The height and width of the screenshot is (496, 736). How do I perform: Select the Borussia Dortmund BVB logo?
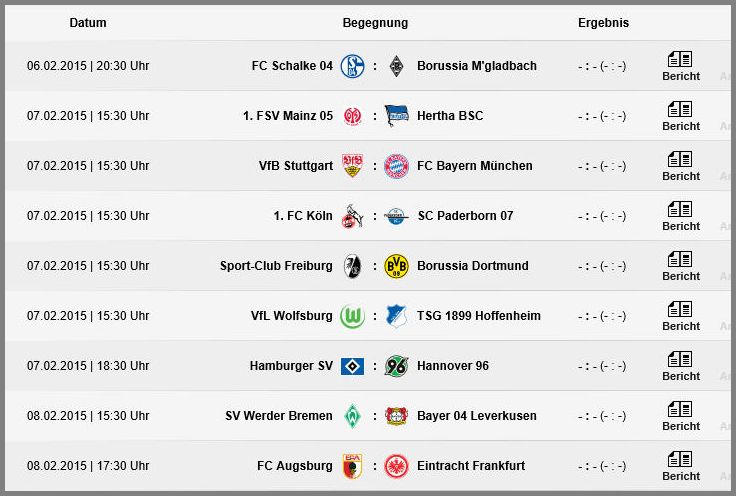click(396, 266)
